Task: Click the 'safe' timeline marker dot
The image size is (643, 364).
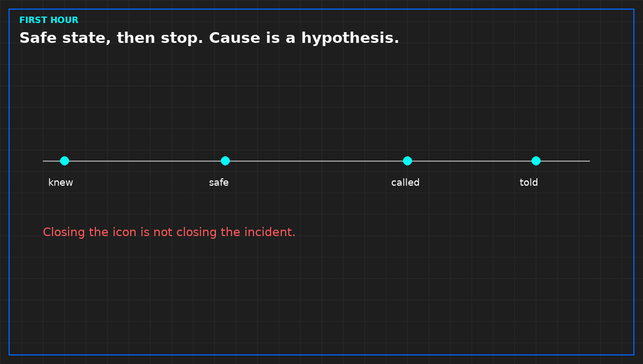Action: coord(225,161)
